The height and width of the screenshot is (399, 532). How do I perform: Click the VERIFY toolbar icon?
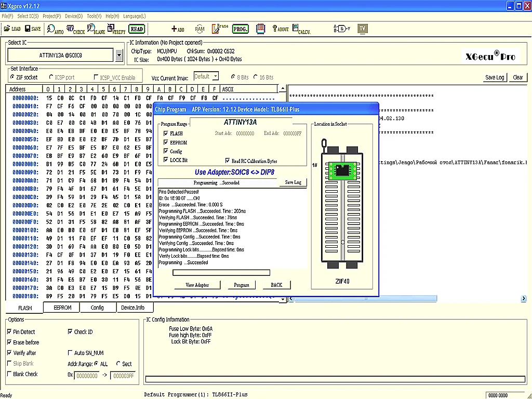click(x=116, y=29)
